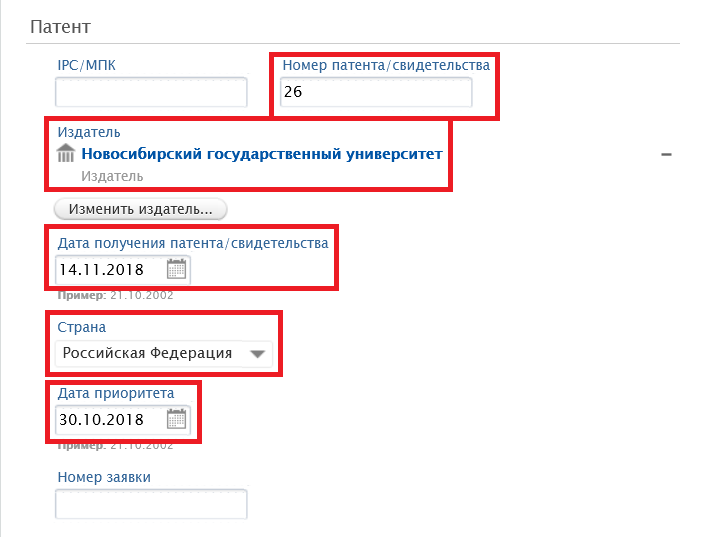Click the priority date field showing 30.10.2018
Image resolution: width=703 pixels, height=537 pixels.
pyautogui.click(x=108, y=420)
